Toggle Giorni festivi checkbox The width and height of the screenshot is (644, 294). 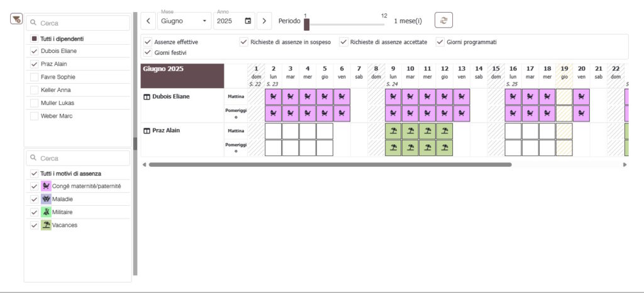click(x=148, y=53)
